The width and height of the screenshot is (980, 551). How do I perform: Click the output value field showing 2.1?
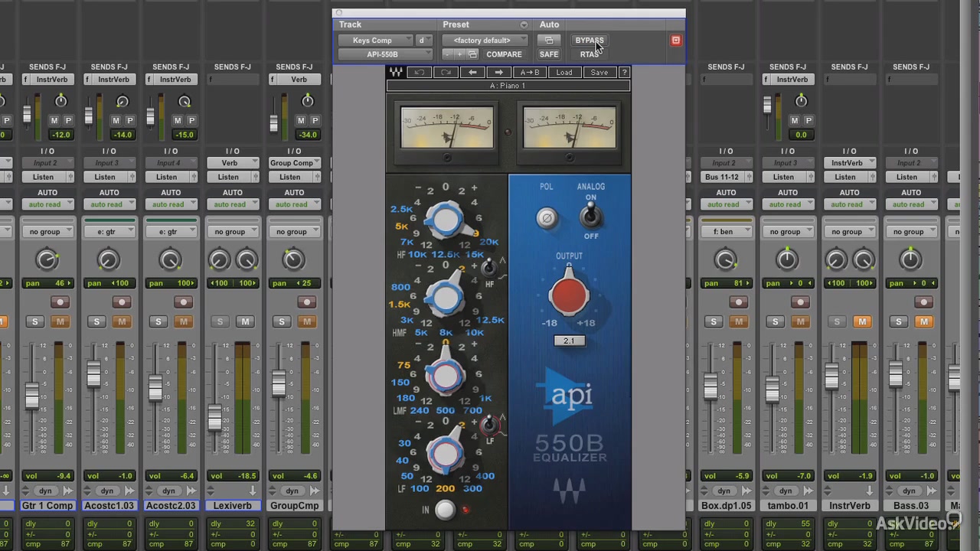point(569,341)
